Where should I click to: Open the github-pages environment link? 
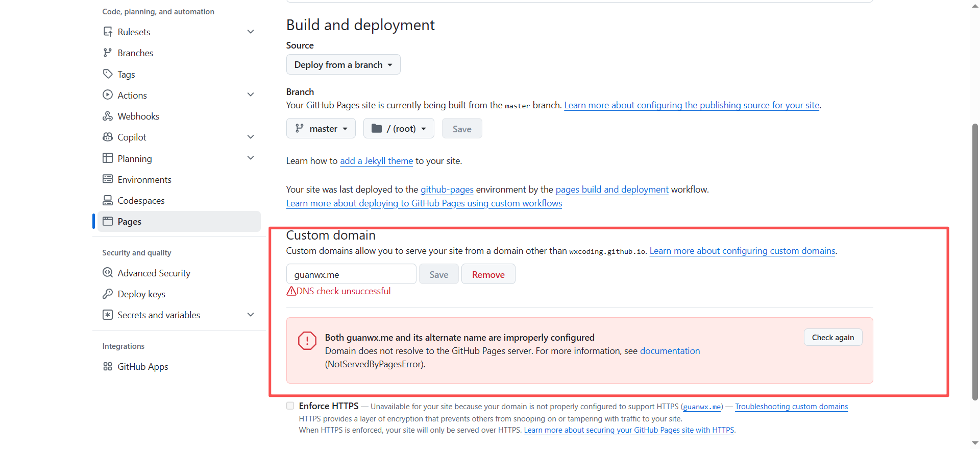447,190
